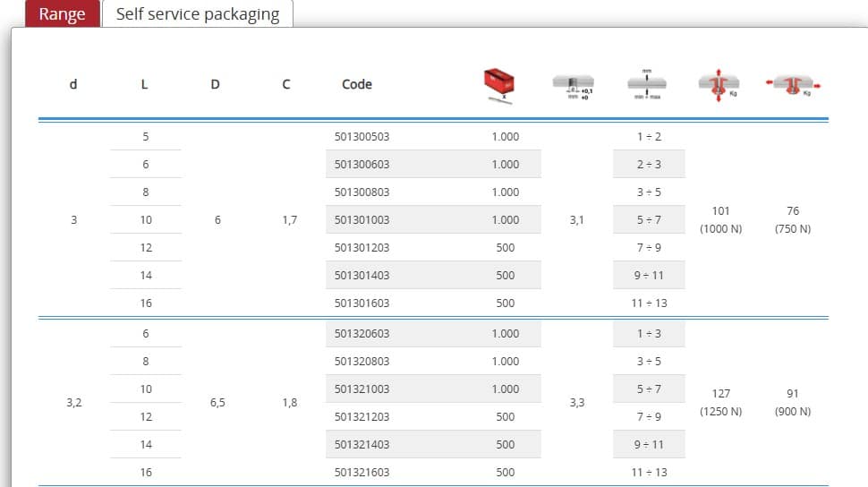Click the shear strength Kg icon
The height and width of the screenshot is (487, 868).
click(x=793, y=86)
